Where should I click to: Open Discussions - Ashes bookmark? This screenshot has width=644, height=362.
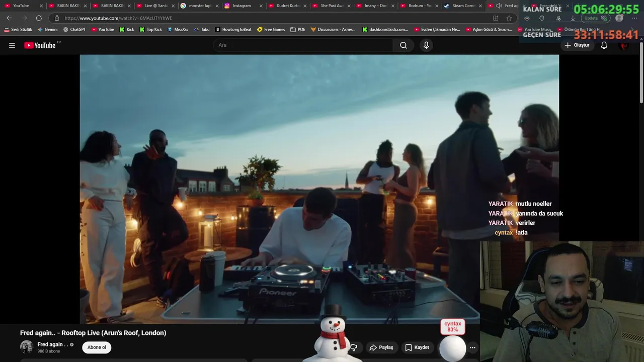[333, 30]
